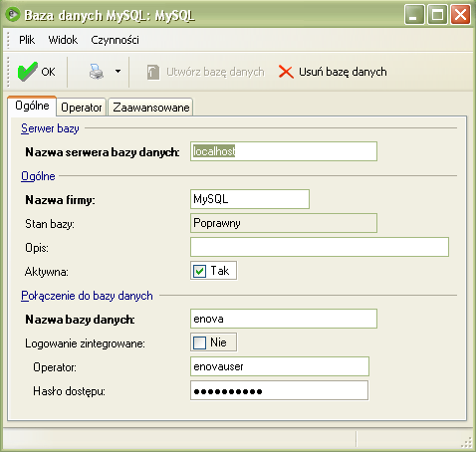Click Utwórz bazę danych label
Viewport: 476px width, 452px height.
coord(215,72)
